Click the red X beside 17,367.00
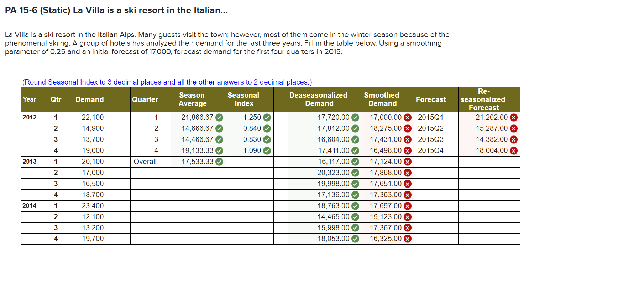The height and width of the screenshot is (302, 644). coord(408,228)
